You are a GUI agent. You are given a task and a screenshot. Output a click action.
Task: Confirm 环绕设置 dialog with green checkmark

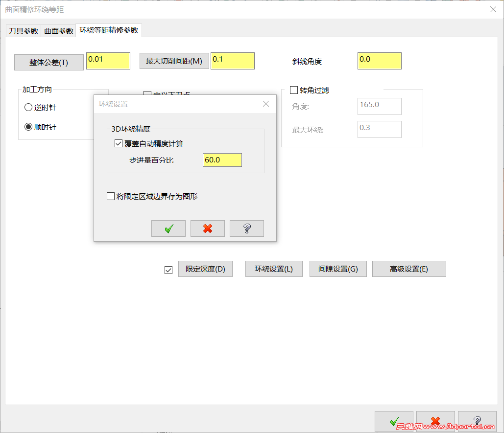(x=168, y=228)
